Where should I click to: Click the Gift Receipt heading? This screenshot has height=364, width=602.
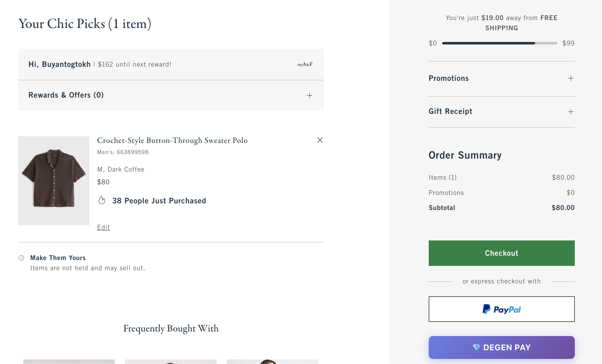coord(450,111)
